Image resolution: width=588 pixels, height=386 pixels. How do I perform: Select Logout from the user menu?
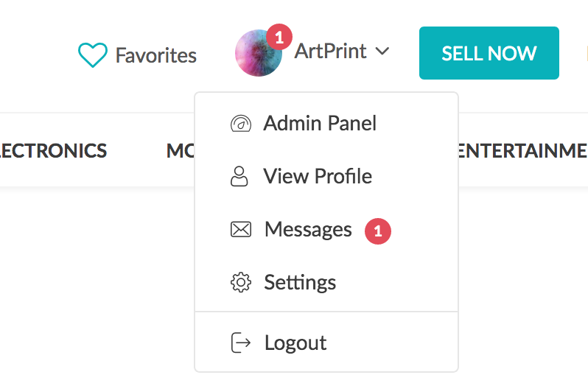click(x=295, y=343)
